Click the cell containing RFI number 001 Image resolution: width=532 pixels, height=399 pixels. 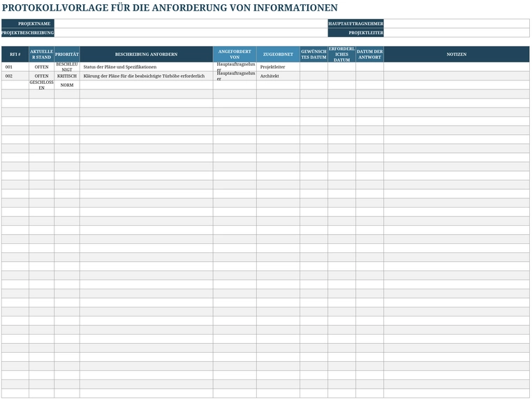15,67
